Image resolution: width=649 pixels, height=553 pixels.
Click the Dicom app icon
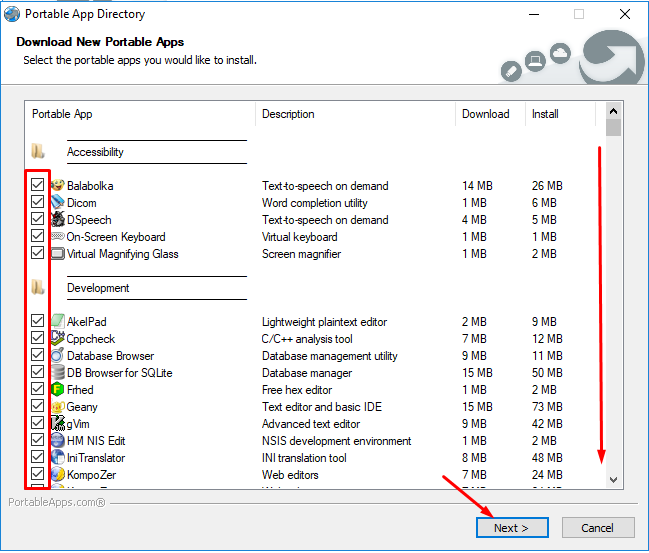58,202
